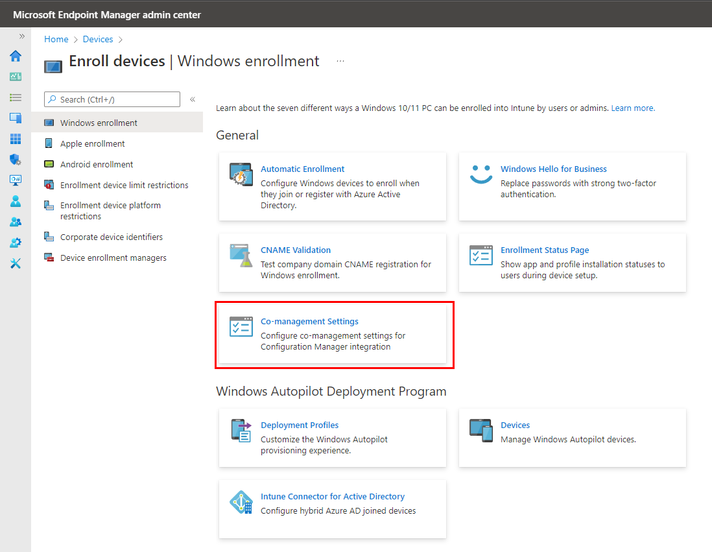This screenshot has height=552, width=712.
Task: Click Corporate device identifiers icon
Action: [x=49, y=237]
